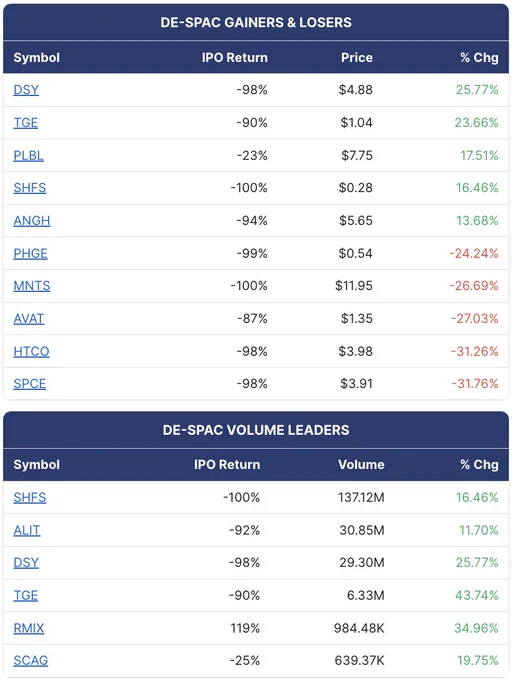Open the SHFS link in Gainers & Losers

click(29, 188)
